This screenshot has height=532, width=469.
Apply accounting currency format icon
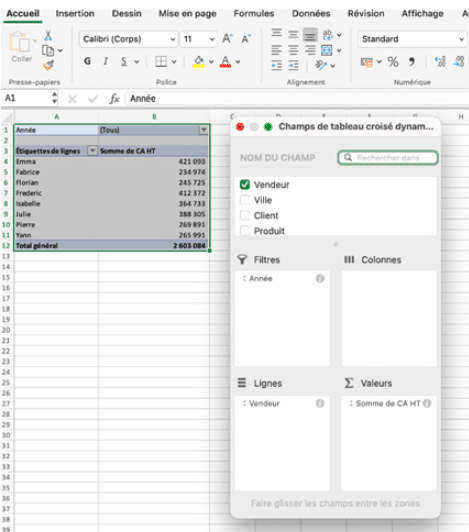click(x=367, y=62)
